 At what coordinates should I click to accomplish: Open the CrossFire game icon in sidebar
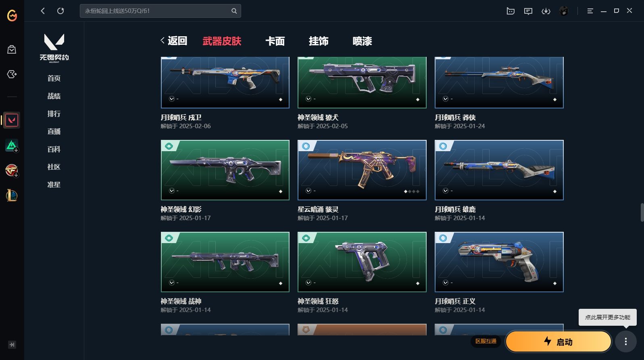(x=12, y=170)
